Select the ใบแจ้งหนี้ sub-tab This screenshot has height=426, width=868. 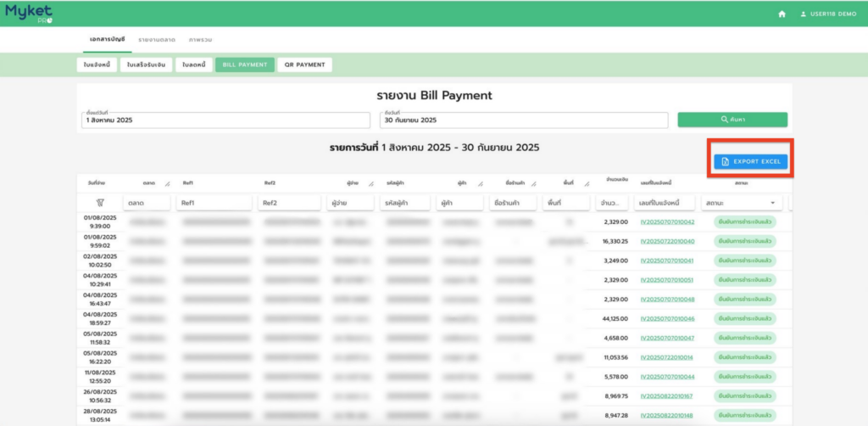point(97,64)
